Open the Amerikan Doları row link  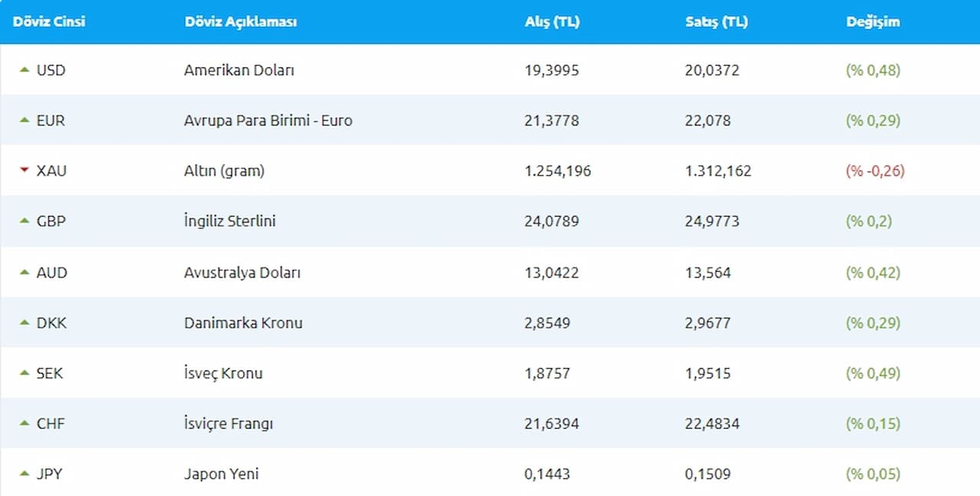click(239, 70)
